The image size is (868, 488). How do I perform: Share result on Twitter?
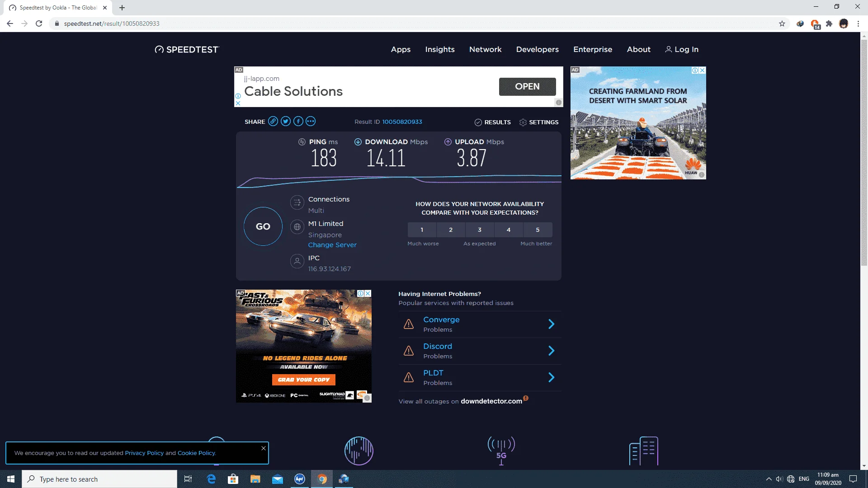[286, 121]
